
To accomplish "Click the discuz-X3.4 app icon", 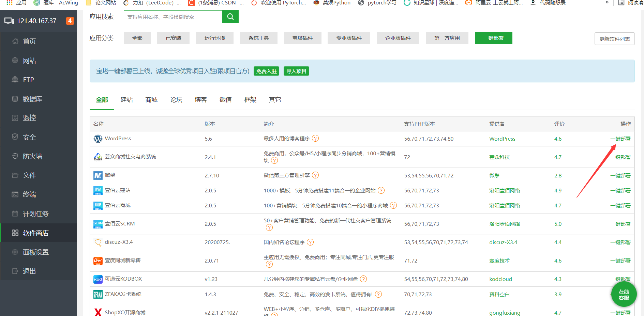I will 98,242.
